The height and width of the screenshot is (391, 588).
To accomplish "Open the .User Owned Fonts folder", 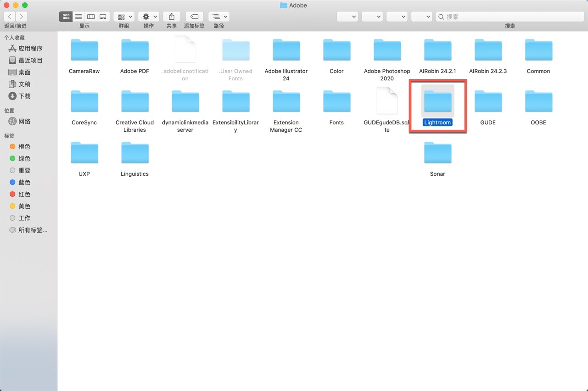I will click(235, 50).
